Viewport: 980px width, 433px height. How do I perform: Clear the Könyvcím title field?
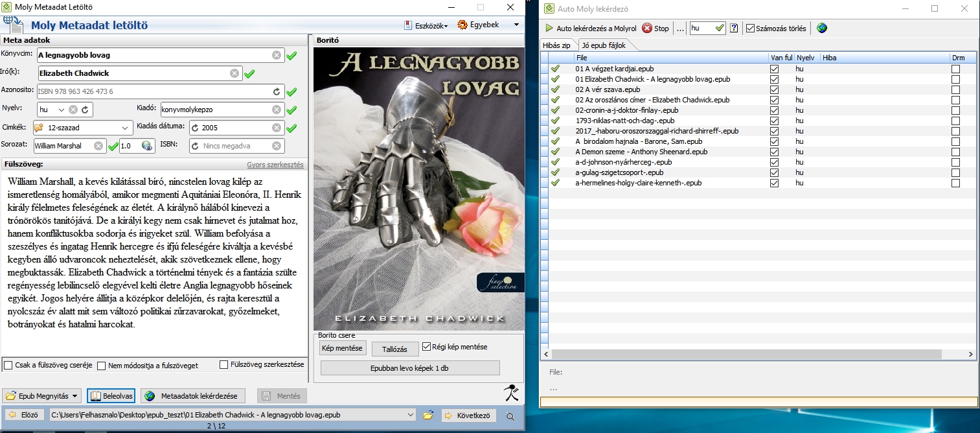coord(277,55)
